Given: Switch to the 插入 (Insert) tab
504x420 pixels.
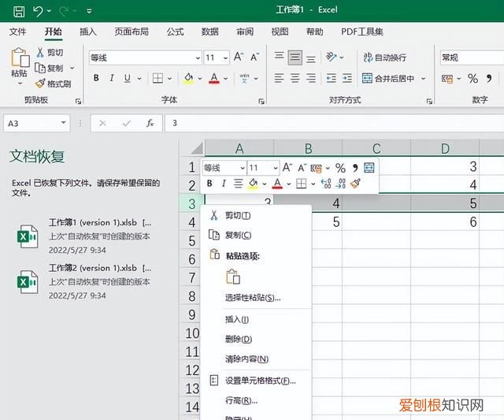Looking at the screenshot, I should (x=88, y=32).
